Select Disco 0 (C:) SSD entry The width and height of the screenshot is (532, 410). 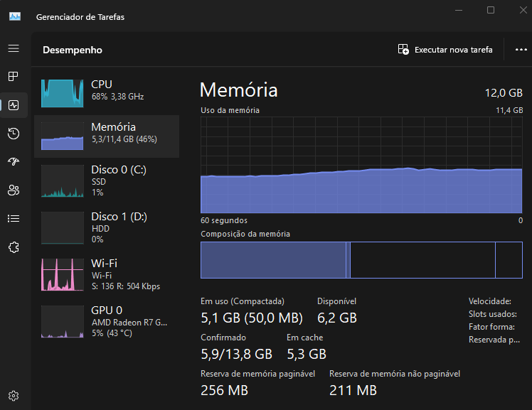tap(107, 181)
